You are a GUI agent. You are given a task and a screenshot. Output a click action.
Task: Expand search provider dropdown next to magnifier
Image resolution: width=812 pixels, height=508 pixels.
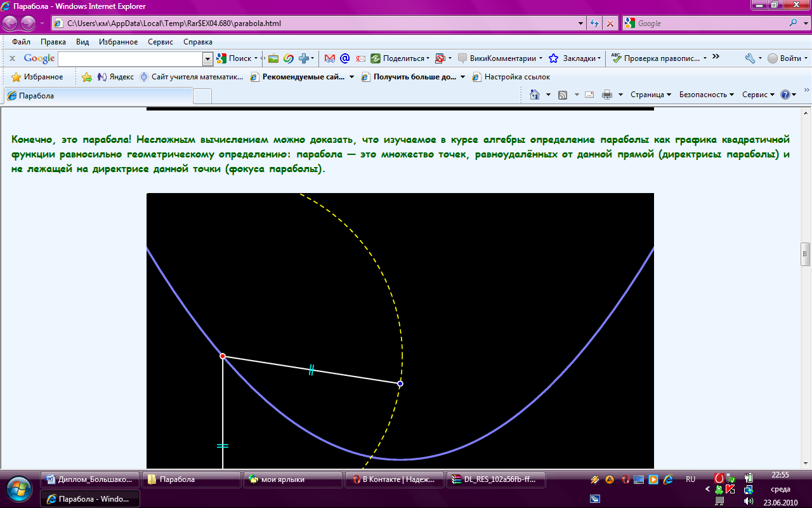(x=804, y=23)
